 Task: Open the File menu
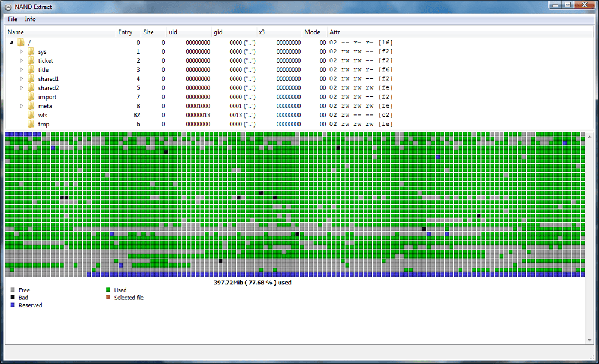point(13,19)
